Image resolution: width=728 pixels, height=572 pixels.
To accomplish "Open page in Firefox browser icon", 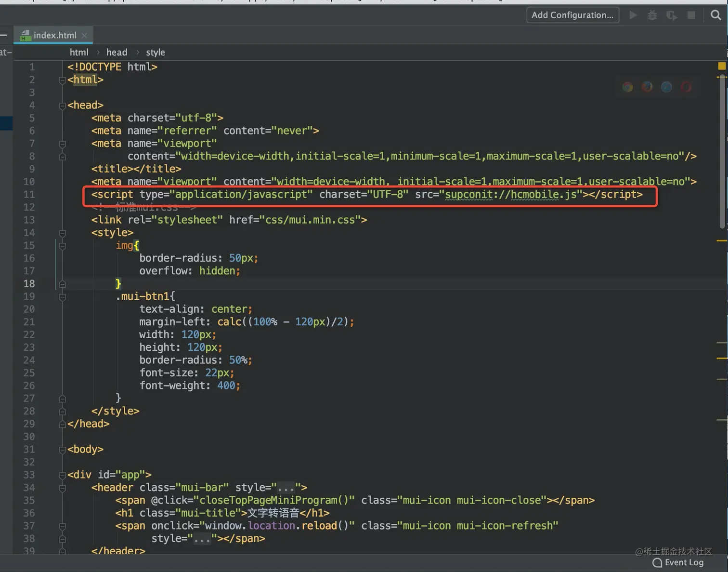I will click(647, 87).
